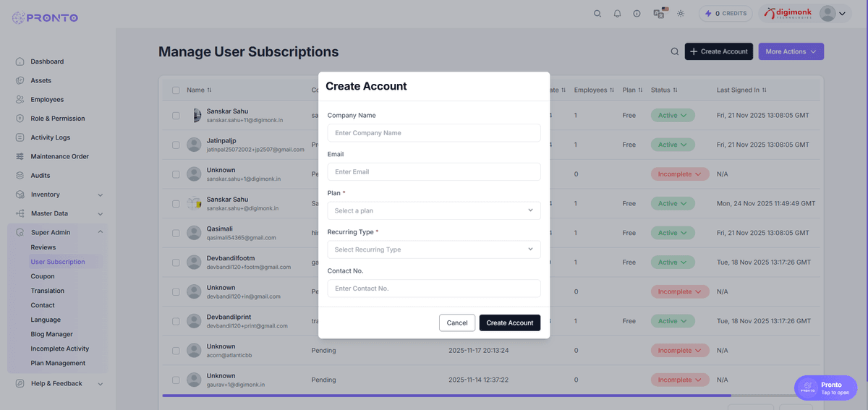
Task: Click the Role & Permission shield icon
Action: pos(20,119)
